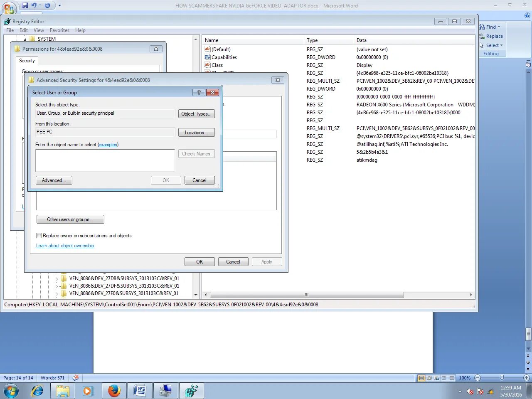Click the Redo icon in Word's toolbar
This screenshot has height=399, width=532.
point(47,5)
